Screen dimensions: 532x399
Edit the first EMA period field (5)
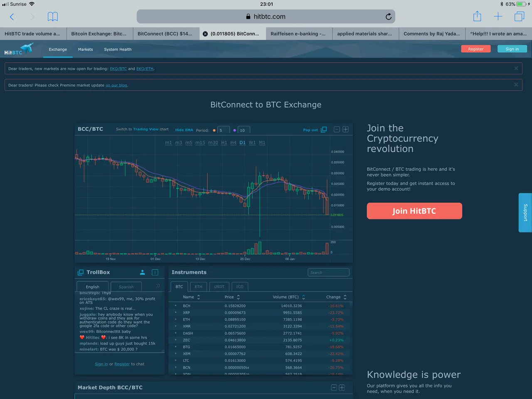coord(224,130)
